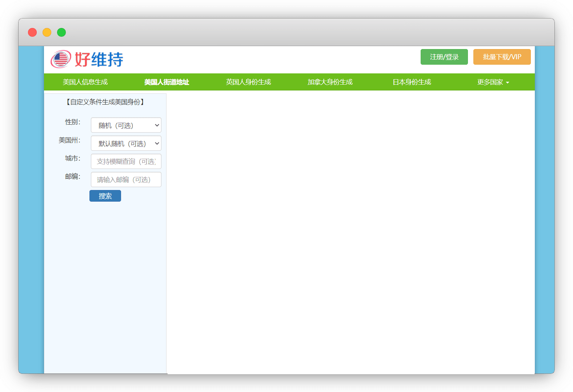Click the 好维持 site name text
This screenshot has height=392, width=573.
tap(99, 60)
